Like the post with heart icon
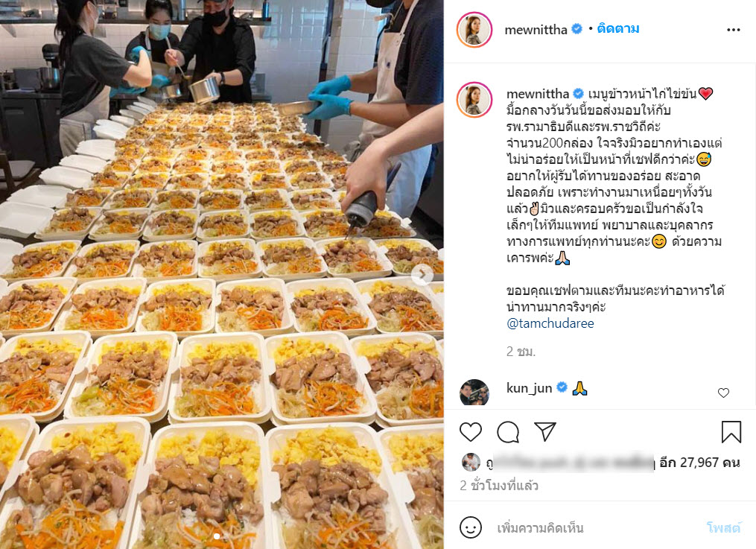This screenshot has height=549, width=756. point(471,432)
